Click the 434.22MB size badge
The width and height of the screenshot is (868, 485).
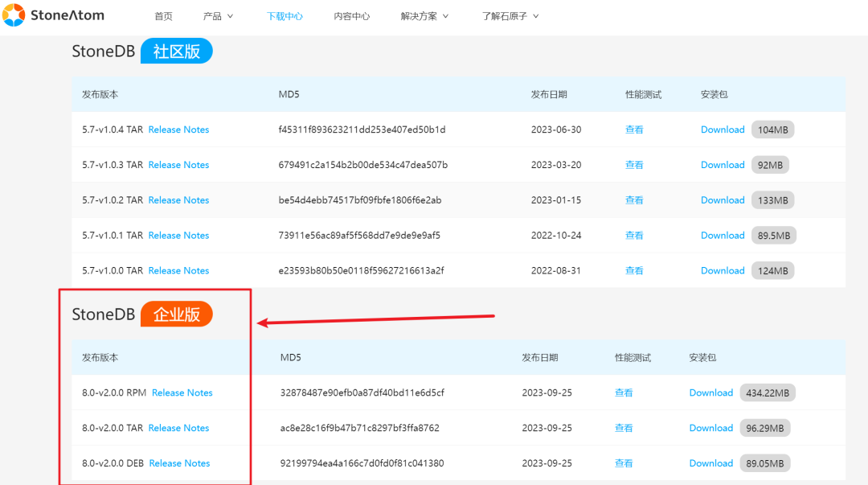(768, 393)
